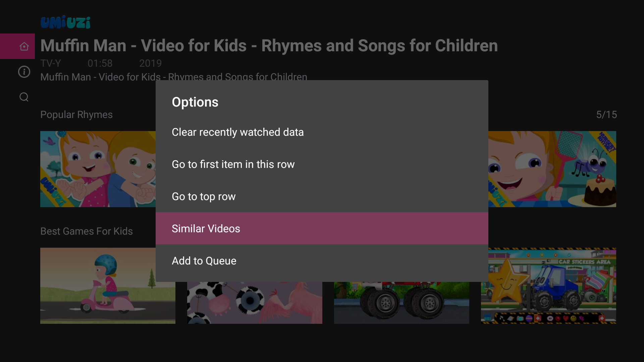Select Add to Queue option
The width and height of the screenshot is (644, 362).
pyautogui.click(x=204, y=261)
